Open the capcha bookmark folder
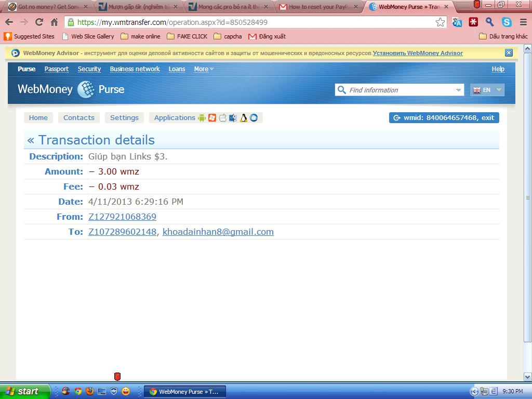Screen dimensions: 532x399 tap(228, 36)
